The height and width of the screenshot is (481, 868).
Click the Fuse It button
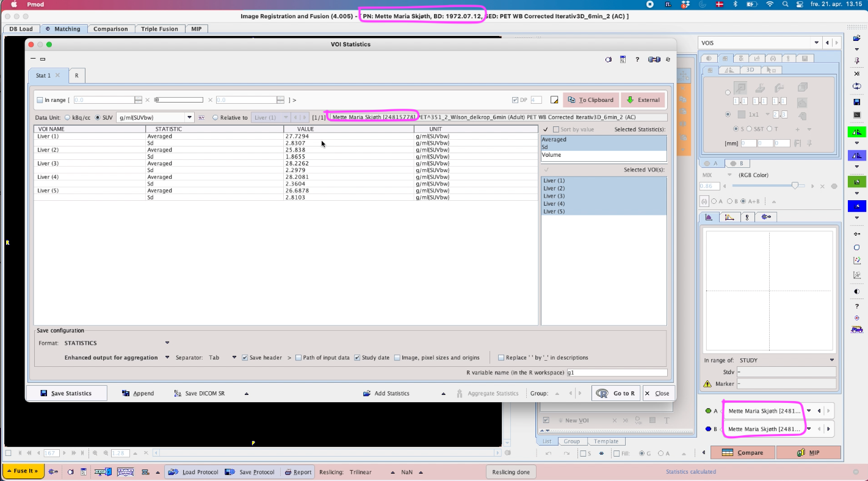[x=23, y=471]
